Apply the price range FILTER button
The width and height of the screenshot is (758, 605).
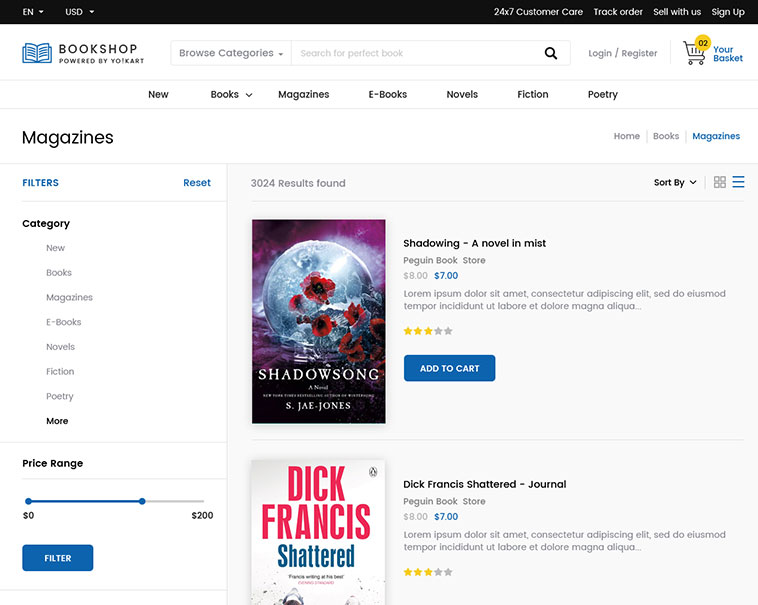click(x=58, y=558)
